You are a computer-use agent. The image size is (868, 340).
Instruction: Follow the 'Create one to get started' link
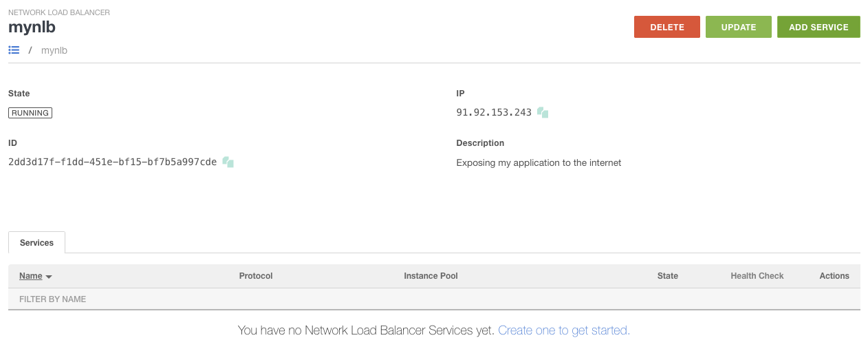click(x=564, y=330)
